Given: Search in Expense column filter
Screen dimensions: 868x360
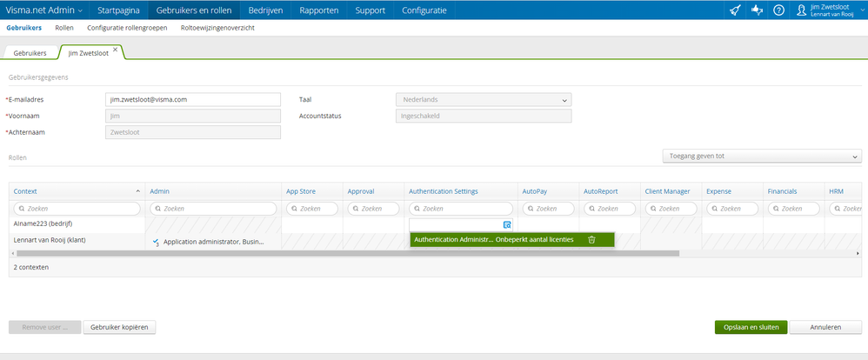Looking at the screenshot, I should coord(732,209).
